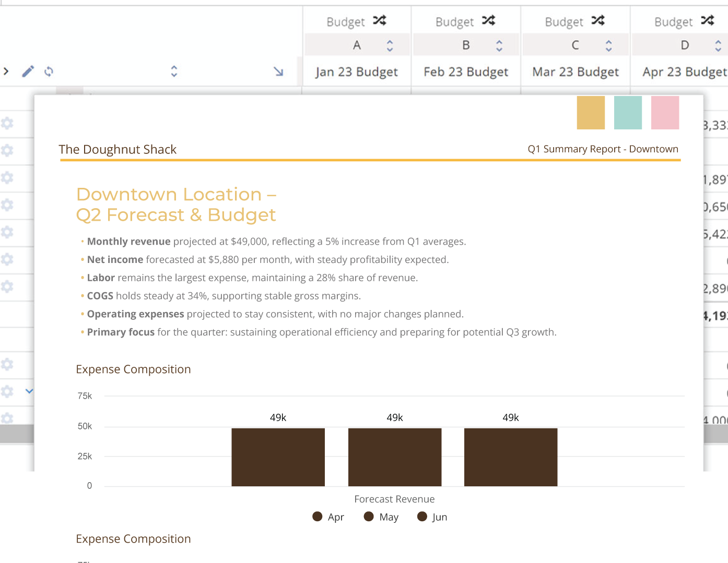Viewport: 728px width, 563px height.
Task: Expand the blue down chevron beside the gear
Action: click(29, 391)
